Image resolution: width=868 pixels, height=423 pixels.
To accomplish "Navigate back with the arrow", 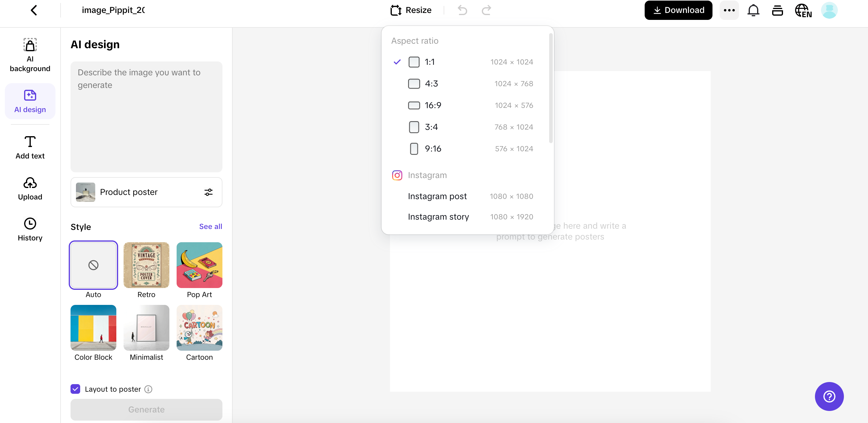I will click(34, 10).
